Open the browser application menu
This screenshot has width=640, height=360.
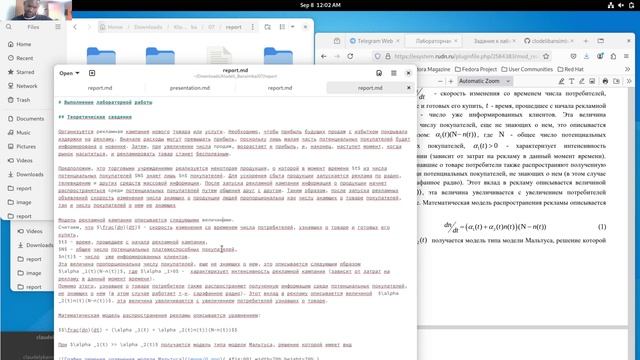[627, 56]
